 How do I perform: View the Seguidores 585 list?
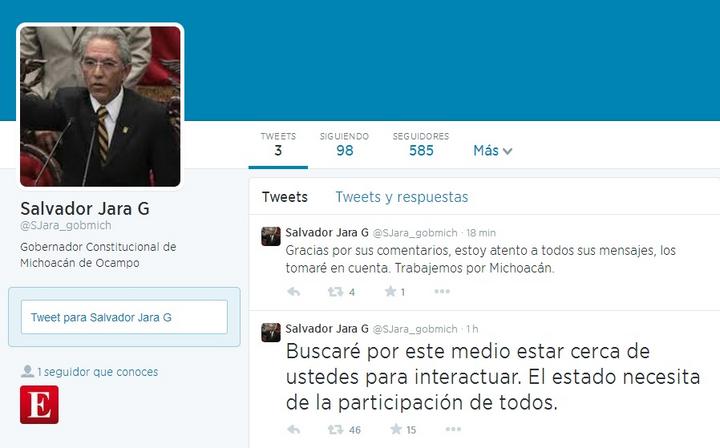[x=421, y=145]
